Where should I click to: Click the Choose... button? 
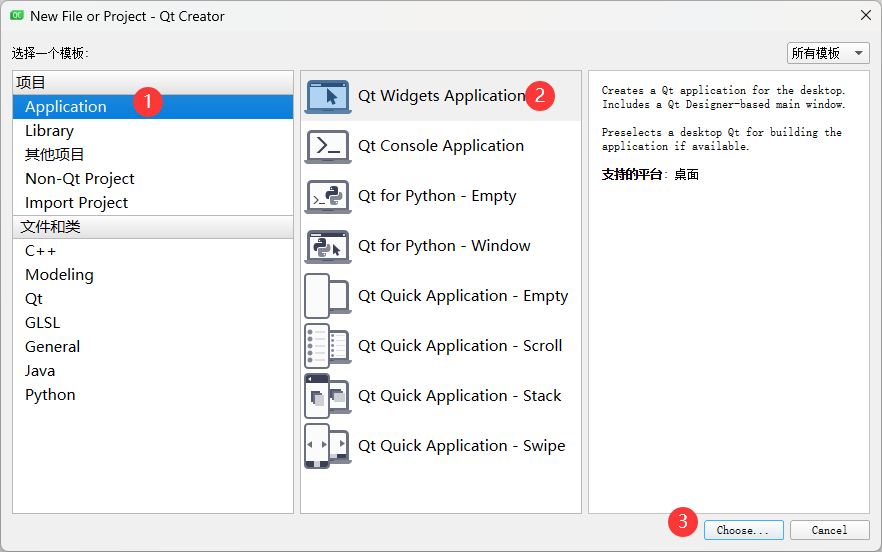[744, 530]
